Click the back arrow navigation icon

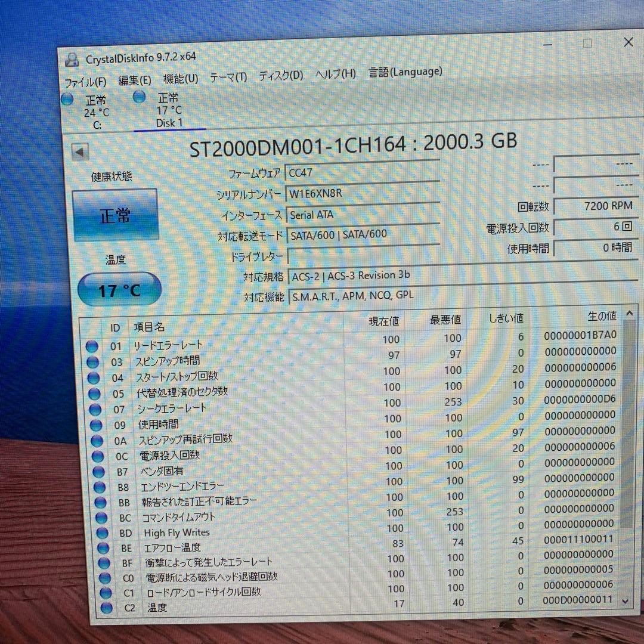click(79, 151)
